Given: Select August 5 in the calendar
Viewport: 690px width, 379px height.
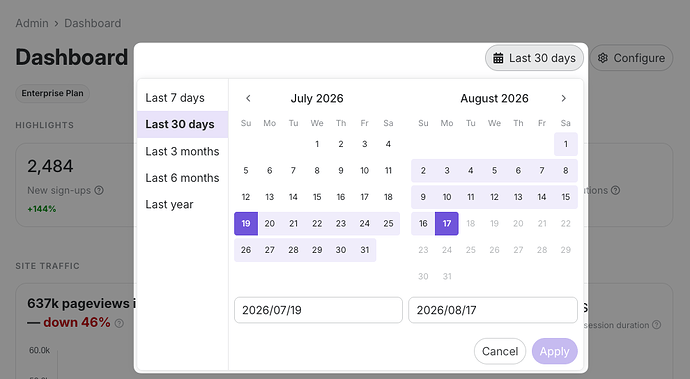Looking at the screenshot, I should click(494, 170).
